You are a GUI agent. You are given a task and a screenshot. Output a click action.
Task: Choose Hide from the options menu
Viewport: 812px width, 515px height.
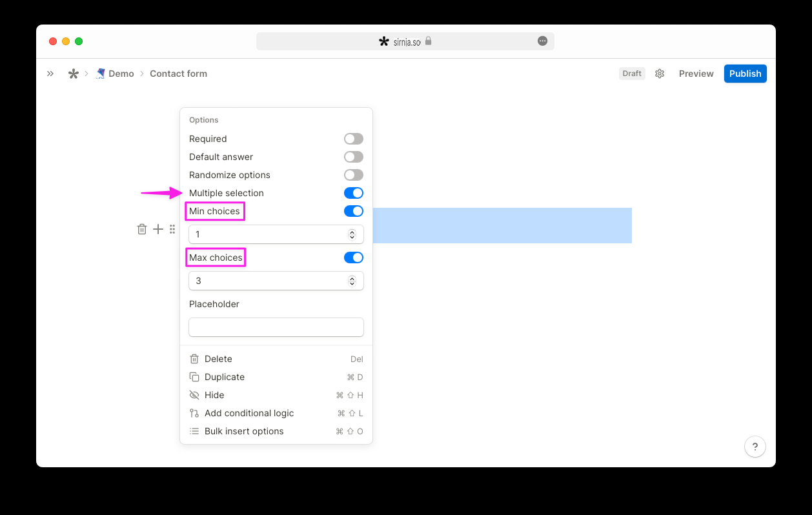276,395
